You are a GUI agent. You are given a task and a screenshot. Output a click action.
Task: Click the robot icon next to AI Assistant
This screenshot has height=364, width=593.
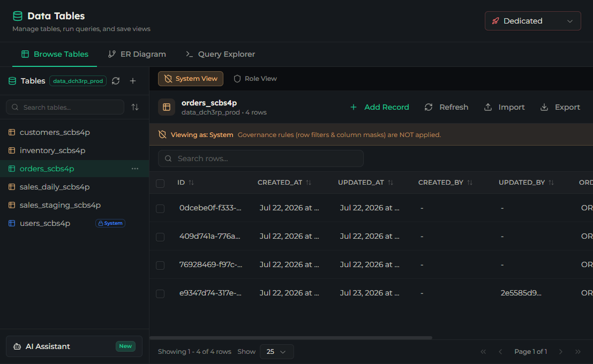click(x=17, y=346)
